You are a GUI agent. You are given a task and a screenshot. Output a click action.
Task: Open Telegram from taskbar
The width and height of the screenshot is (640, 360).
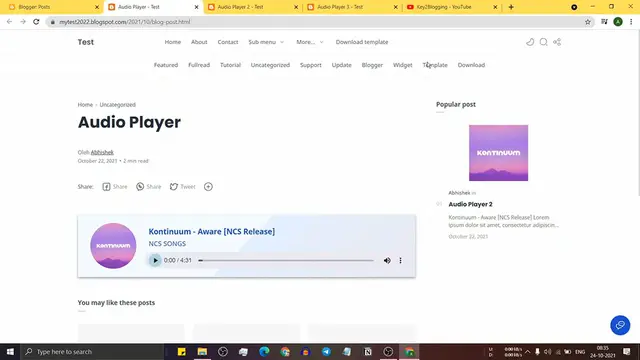(x=326, y=351)
